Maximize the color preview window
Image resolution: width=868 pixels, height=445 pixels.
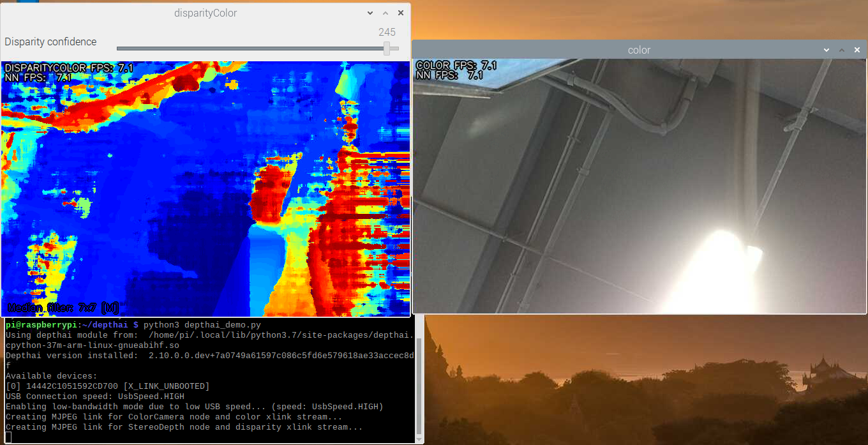pyautogui.click(x=842, y=50)
